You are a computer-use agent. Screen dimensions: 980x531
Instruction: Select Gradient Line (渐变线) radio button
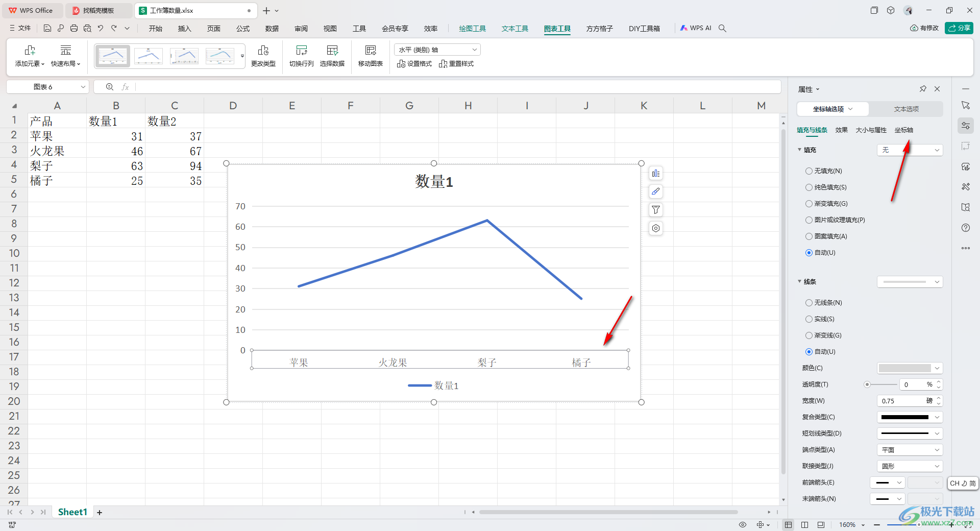[809, 335]
